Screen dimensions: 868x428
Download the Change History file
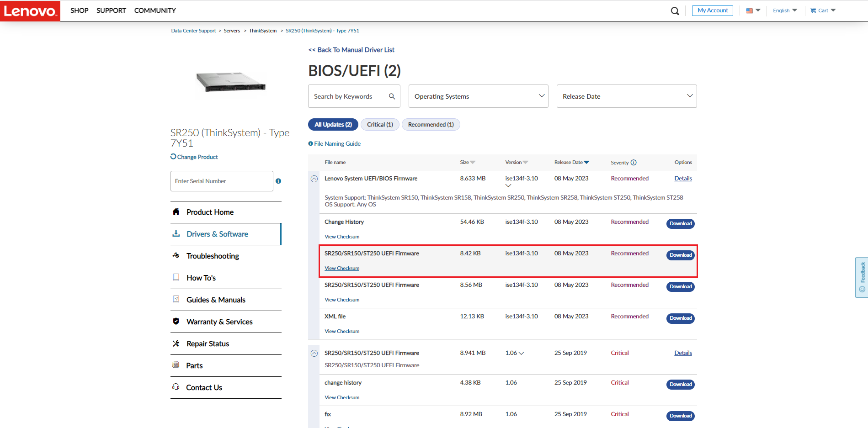coord(680,224)
